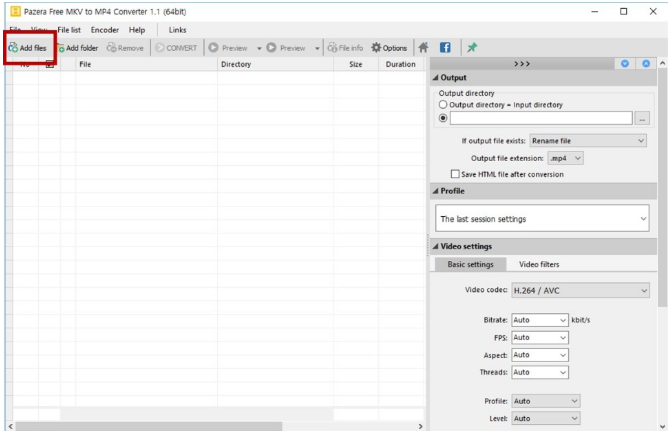
Task: Switch to the Video filters tab
Action: coord(539,264)
